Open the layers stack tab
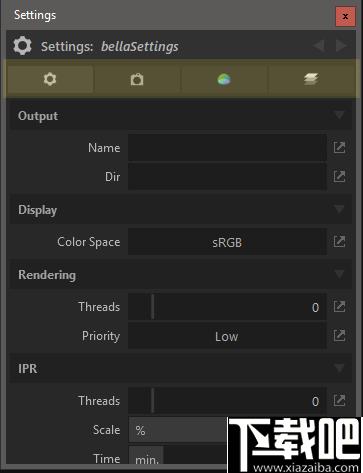The image size is (363, 473). click(311, 79)
